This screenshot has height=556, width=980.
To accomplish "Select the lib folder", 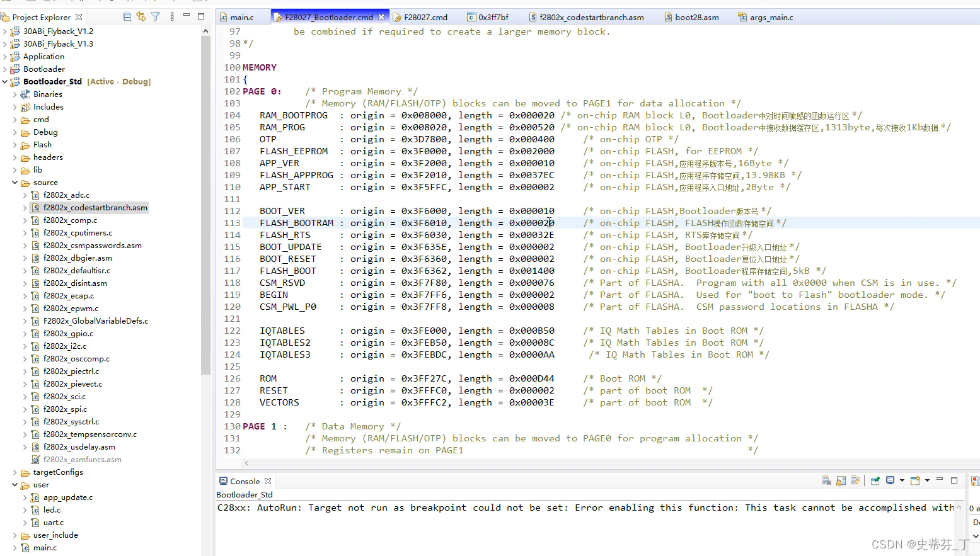I will pyautogui.click(x=38, y=169).
